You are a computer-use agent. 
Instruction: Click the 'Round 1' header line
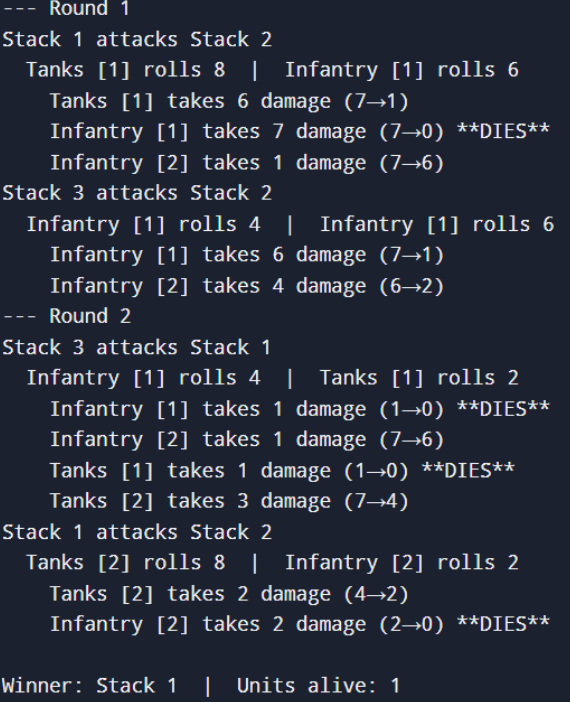(66, 8)
